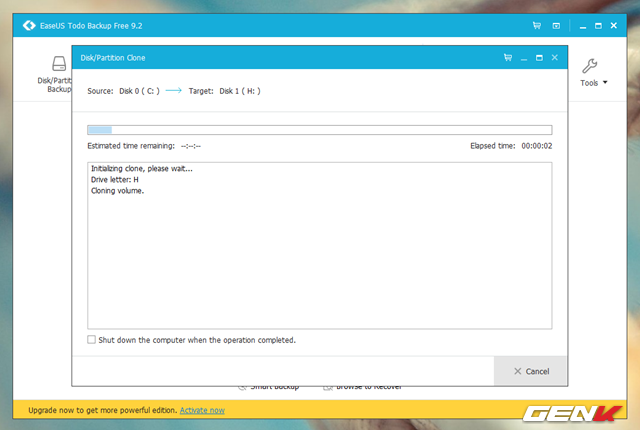The width and height of the screenshot is (640, 430).
Task: Click the EaseUS logo icon in title bar
Action: (x=29, y=25)
